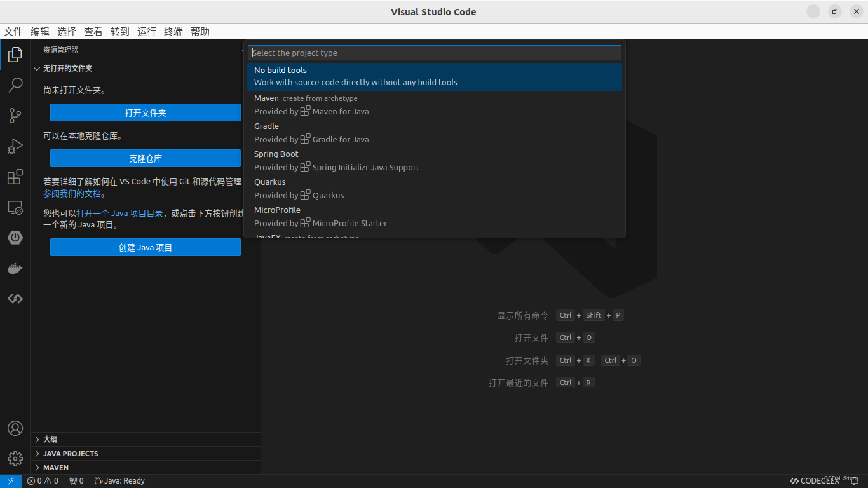The width and height of the screenshot is (868, 488).
Task: Select the No build tools option
Action: coord(435,76)
